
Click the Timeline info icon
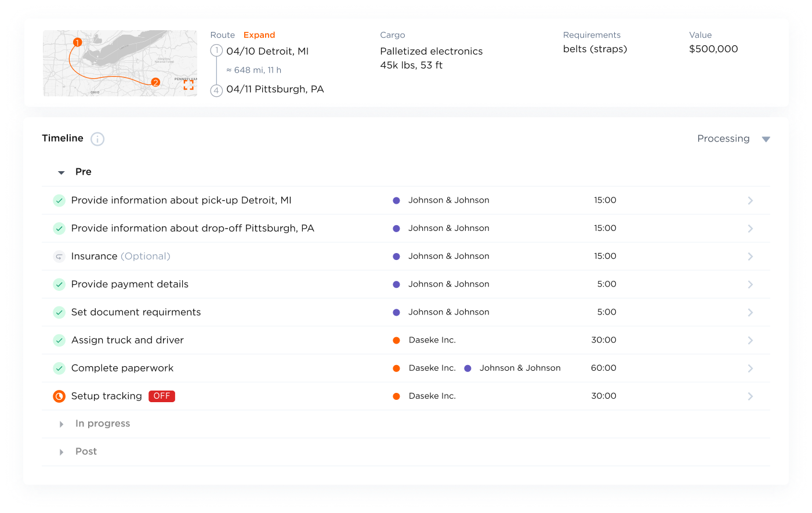click(x=97, y=139)
